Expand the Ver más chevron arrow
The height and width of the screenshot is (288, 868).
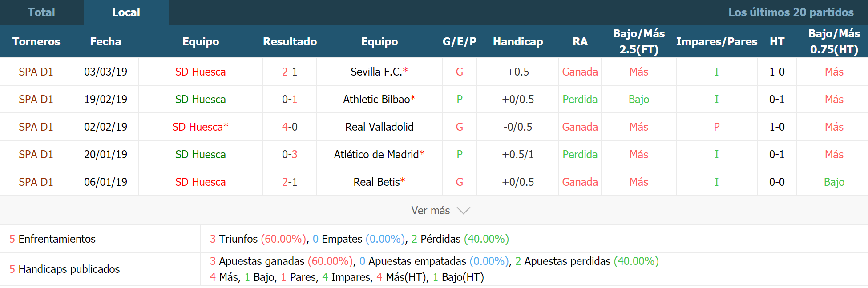[464, 211]
